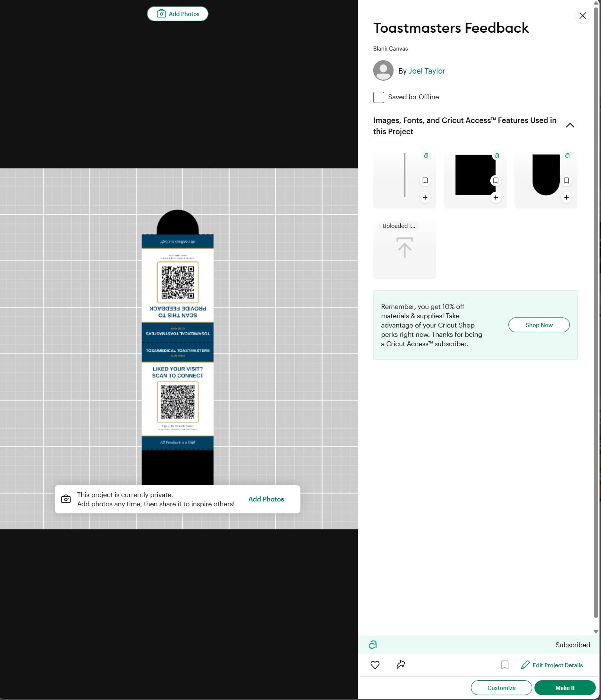This screenshot has width=601, height=700.
Task: Bookmark the rounded-bottom shape image
Action: click(566, 181)
